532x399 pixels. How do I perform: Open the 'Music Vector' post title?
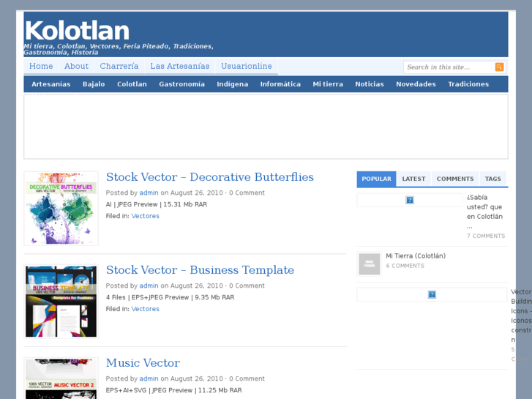(x=143, y=363)
